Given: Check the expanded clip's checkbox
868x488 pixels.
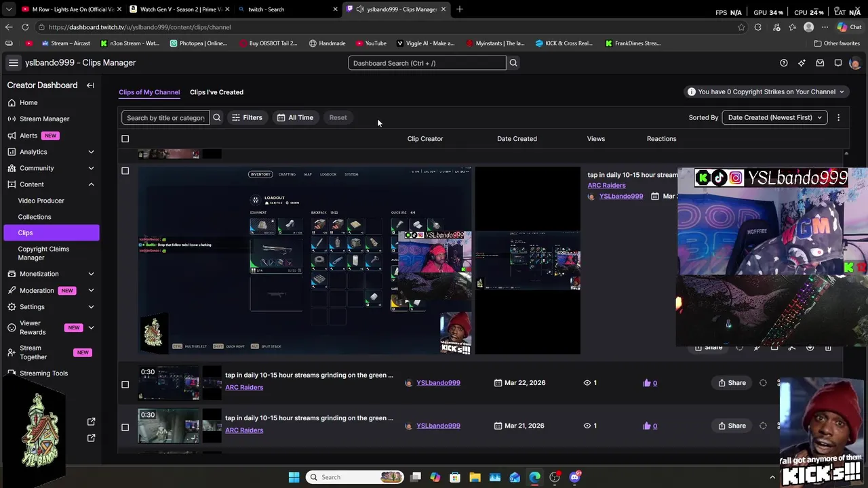Looking at the screenshot, I should tap(125, 171).
